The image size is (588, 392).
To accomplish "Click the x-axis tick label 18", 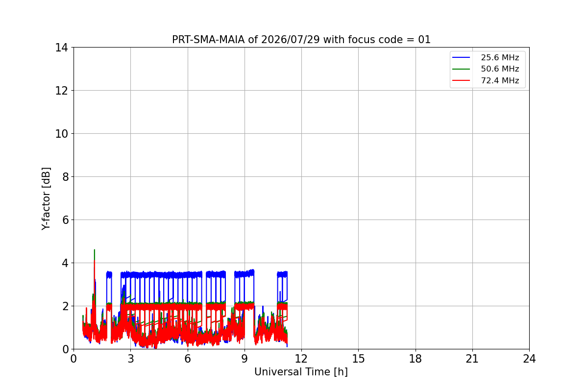I will tap(416, 359).
